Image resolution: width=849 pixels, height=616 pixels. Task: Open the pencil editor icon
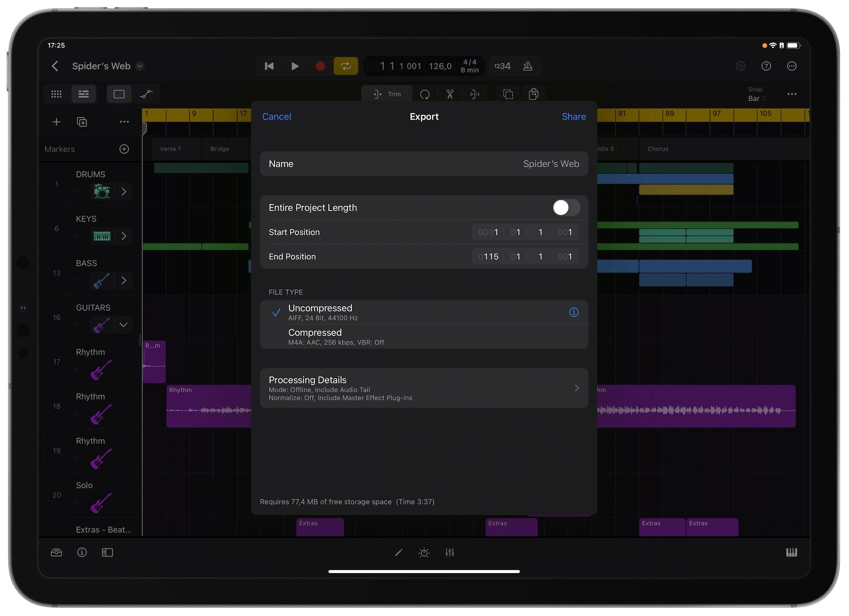[x=398, y=553]
